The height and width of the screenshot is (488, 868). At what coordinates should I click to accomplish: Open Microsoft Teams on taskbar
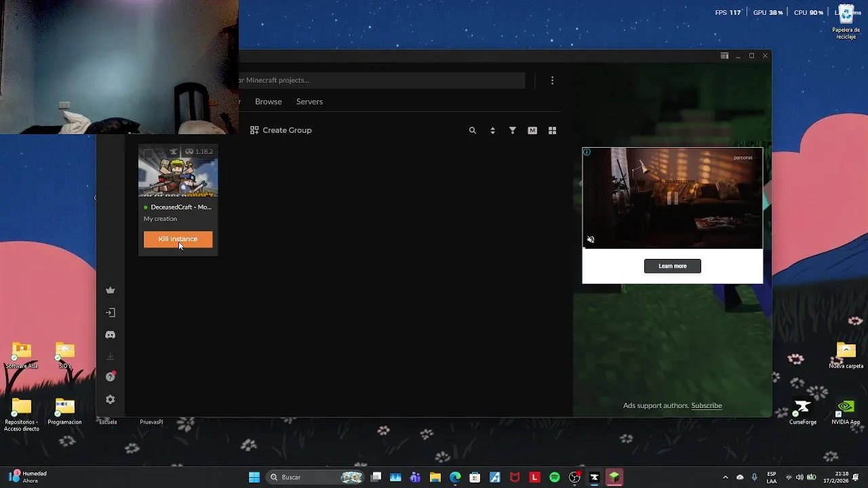[416, 477]
